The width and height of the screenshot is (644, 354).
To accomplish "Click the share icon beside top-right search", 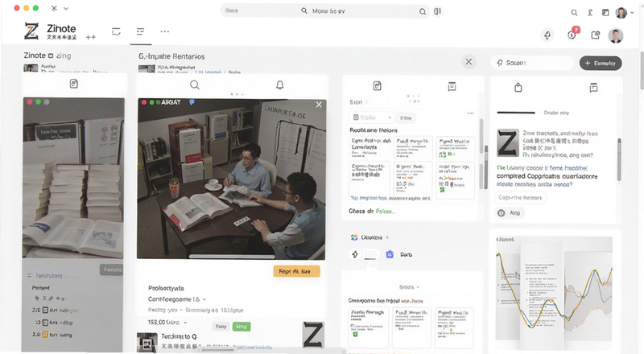I will click(590, 12).
